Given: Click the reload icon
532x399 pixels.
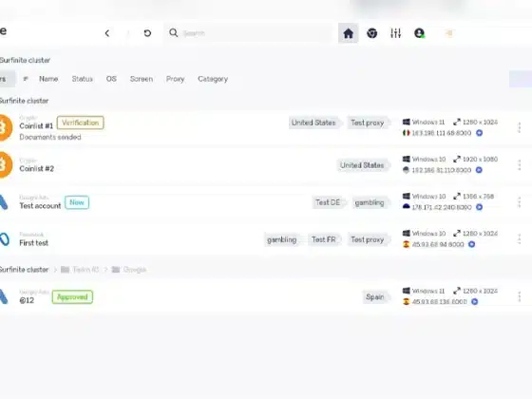Looking at the screenshot, I should point(147,33).
